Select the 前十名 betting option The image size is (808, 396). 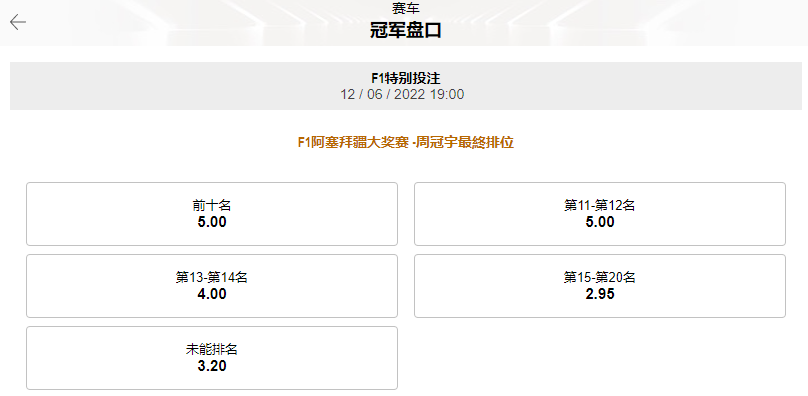[x=212, y=214]
